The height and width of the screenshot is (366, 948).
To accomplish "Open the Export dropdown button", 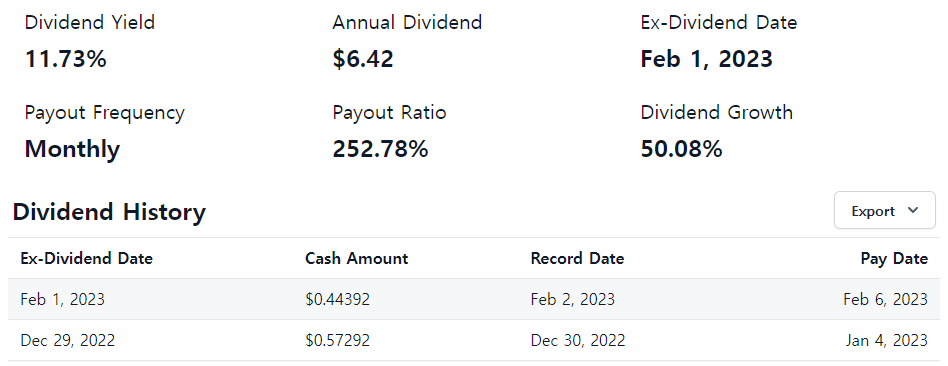I will point(885,211).
